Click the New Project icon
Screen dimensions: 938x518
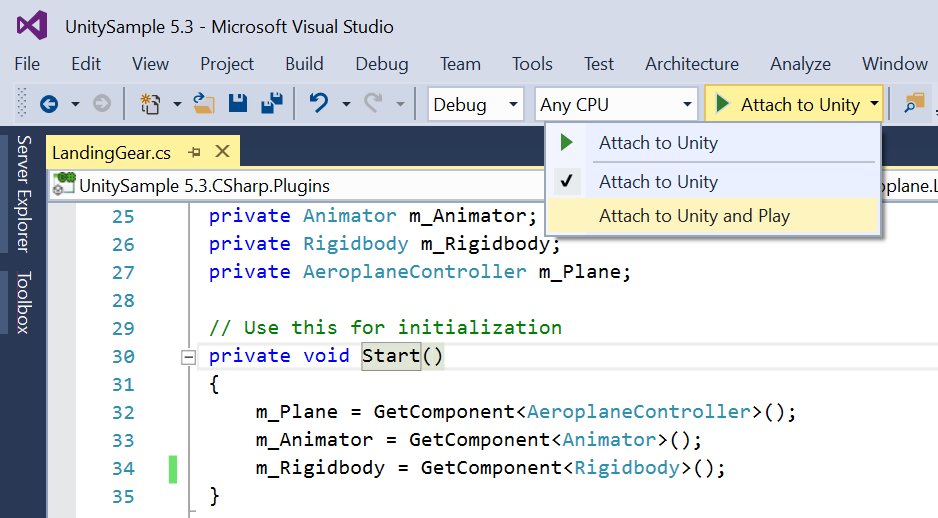tap(150, 104)
